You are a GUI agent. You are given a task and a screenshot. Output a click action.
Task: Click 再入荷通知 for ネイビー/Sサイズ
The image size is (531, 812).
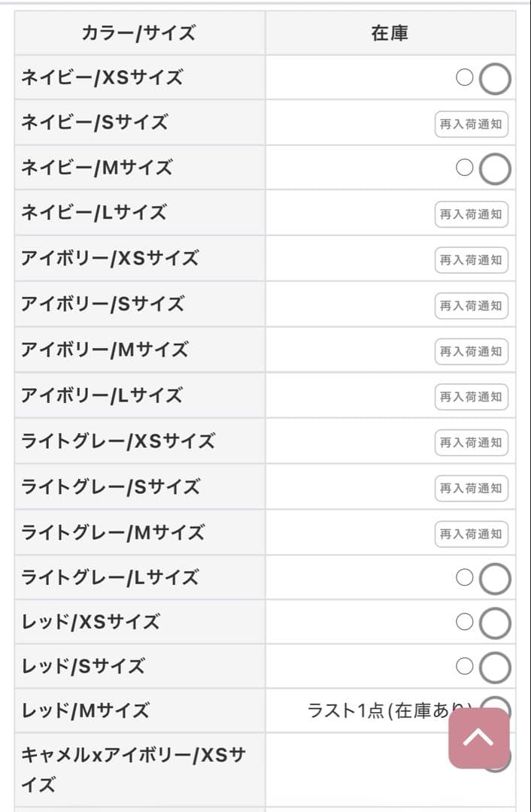472,124
